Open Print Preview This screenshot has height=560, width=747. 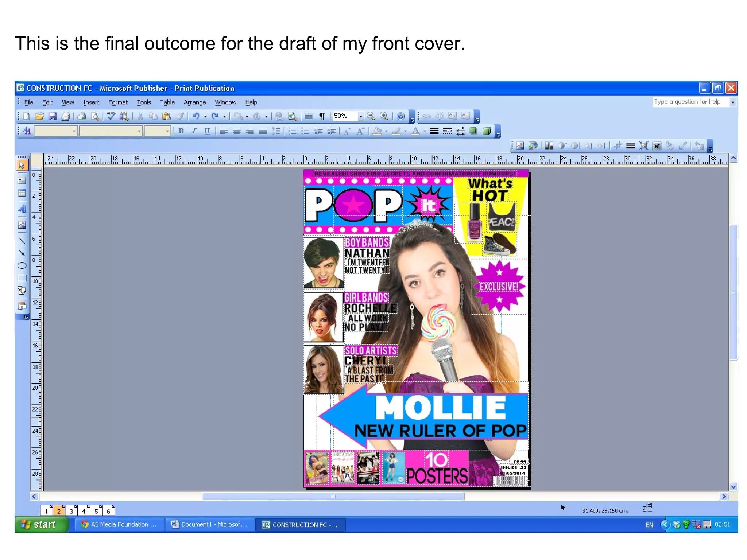95,116
